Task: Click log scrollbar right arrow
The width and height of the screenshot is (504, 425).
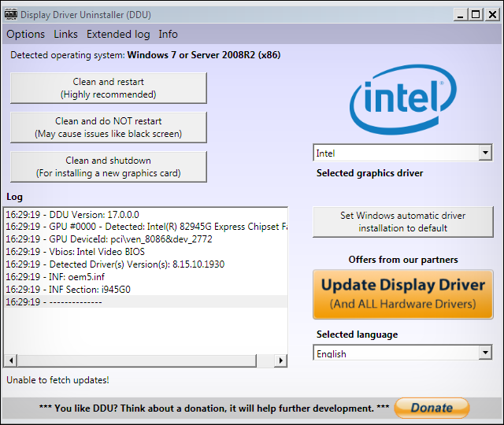Action: pyautogui.click(x=280, y=360)
